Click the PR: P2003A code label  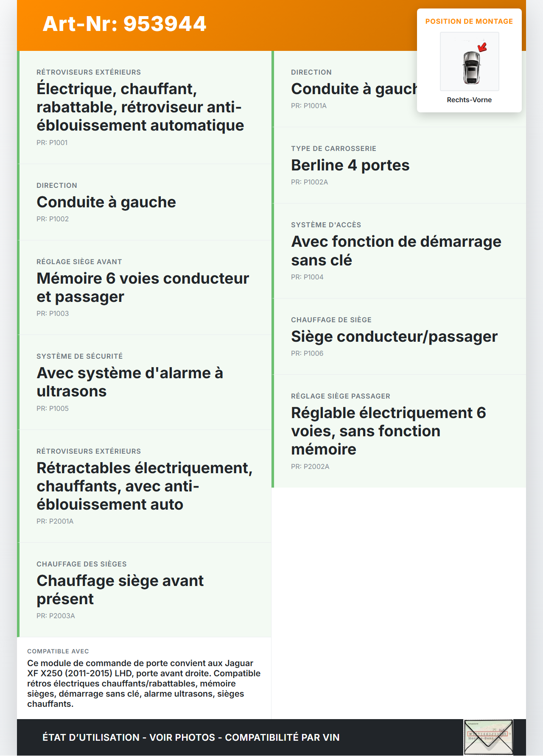(x=56, y=616)
